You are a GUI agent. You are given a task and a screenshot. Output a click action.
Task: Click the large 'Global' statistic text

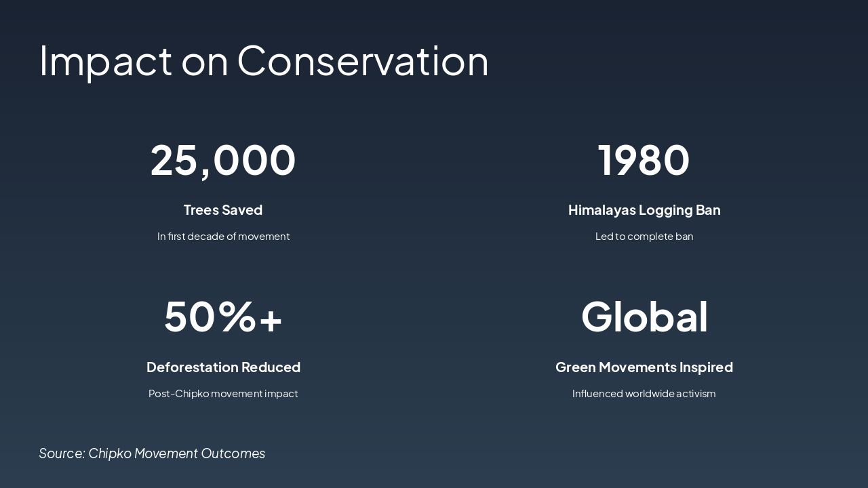tap(644, 317)
